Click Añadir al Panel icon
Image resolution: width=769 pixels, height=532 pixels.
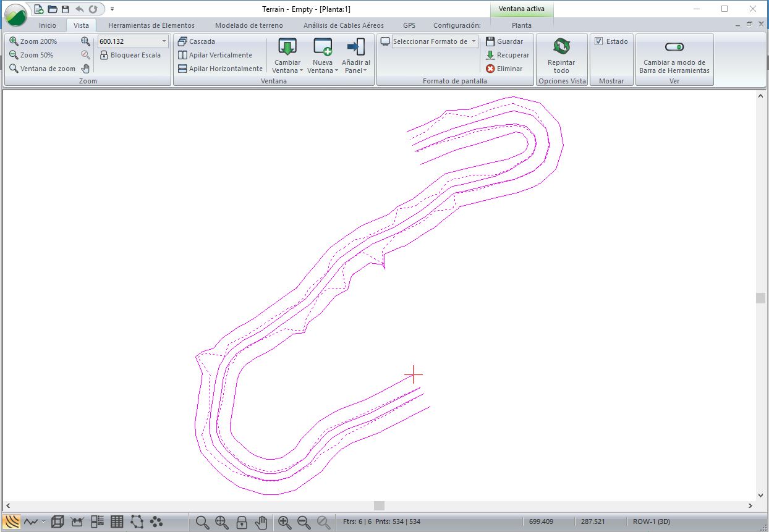[x=355, y=48]
